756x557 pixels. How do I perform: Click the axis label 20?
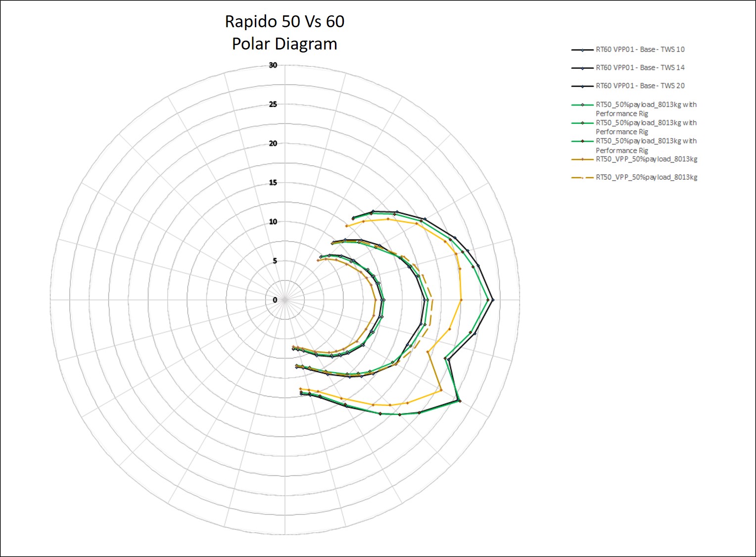point(273,143)
